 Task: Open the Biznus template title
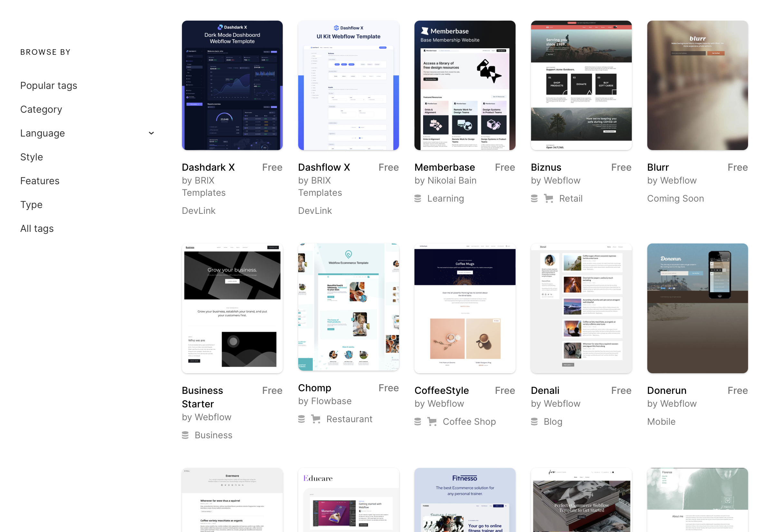click(x=546, y=167)
